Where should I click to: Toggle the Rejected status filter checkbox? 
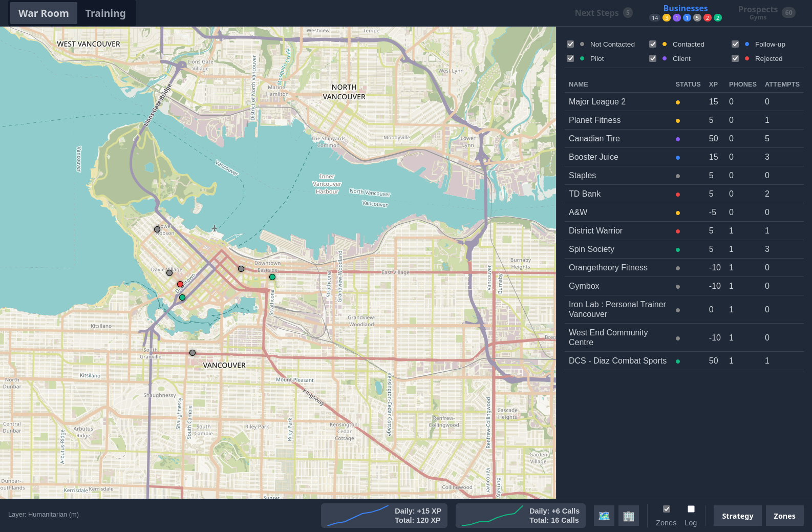tap(735, 58)
